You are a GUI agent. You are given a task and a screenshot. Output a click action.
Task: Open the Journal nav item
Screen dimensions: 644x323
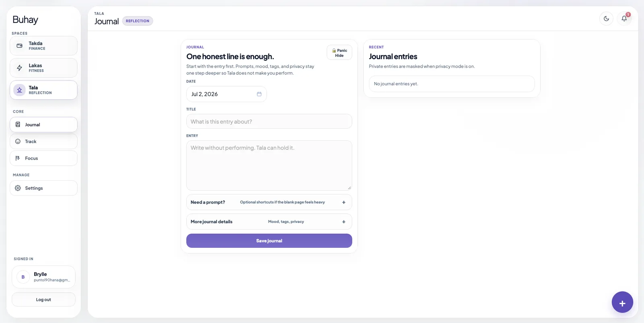(x=43, y=125)
